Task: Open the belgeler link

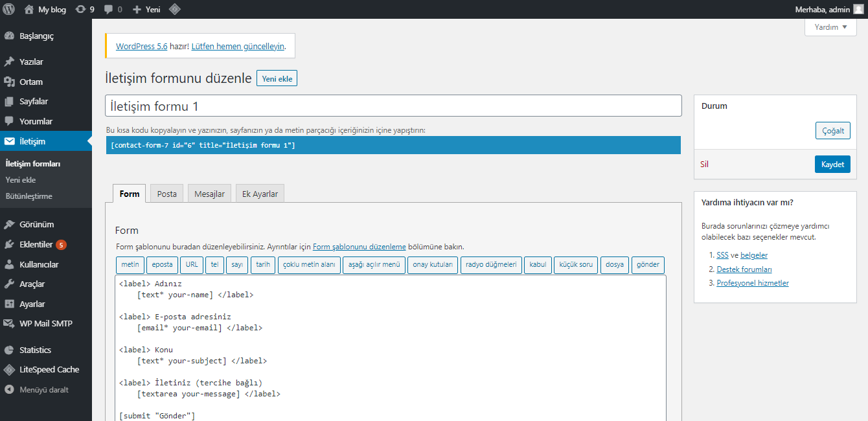Action: point(754,255)
